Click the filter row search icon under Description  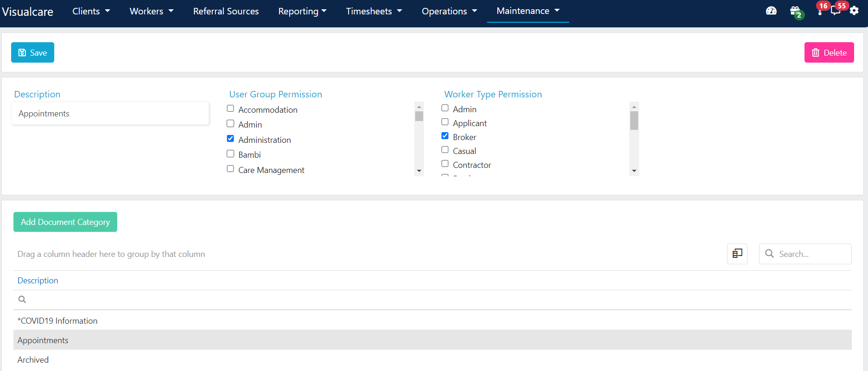[22, 300]
